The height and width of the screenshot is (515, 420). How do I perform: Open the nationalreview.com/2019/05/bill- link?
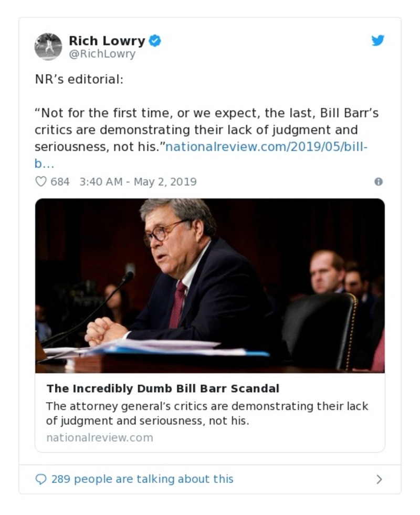pyautogui.click(x=267, y=146)
